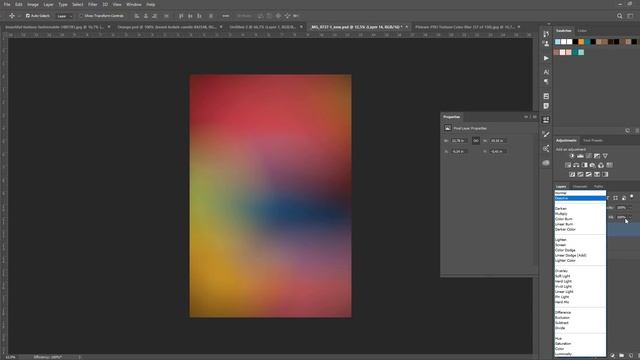Choose Soft Light blend mode

coord(580,276)
